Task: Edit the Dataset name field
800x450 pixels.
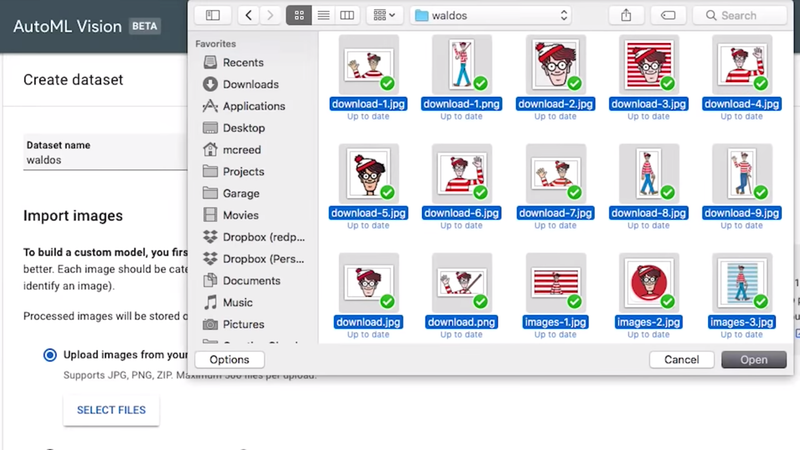Action: tap(105, 153)
